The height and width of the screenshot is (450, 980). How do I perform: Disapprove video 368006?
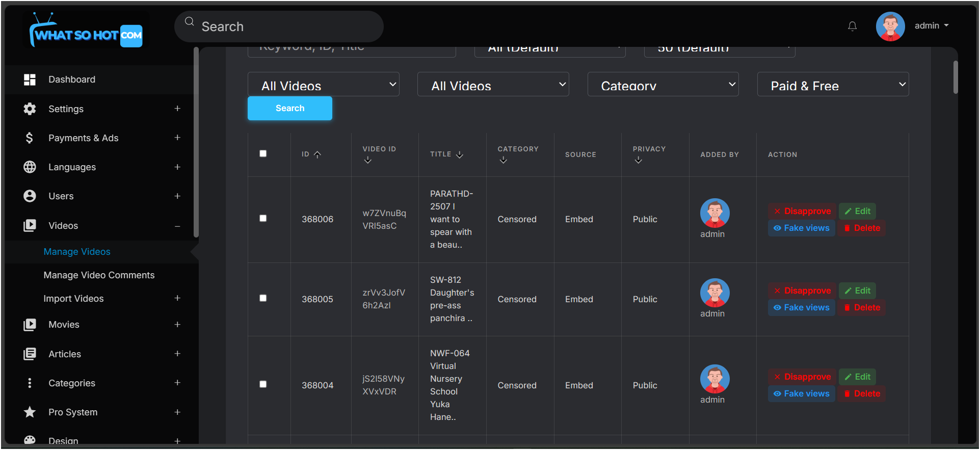tap(802, 211)
